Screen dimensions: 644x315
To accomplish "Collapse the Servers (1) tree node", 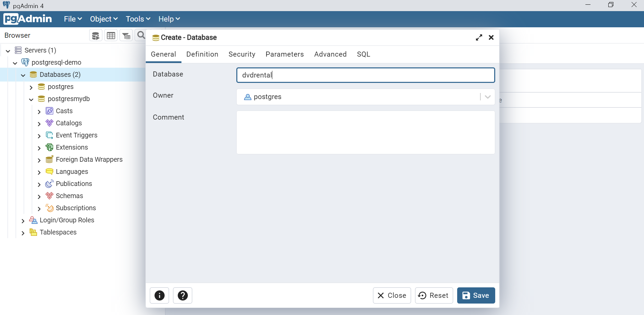I will tap(8, 51).
